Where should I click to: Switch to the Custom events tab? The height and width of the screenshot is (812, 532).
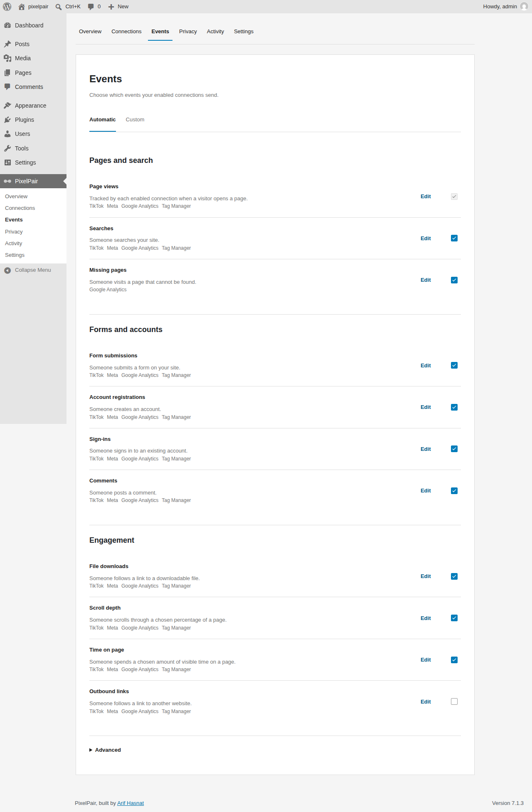pyautogui.click(x=135, y=120)
